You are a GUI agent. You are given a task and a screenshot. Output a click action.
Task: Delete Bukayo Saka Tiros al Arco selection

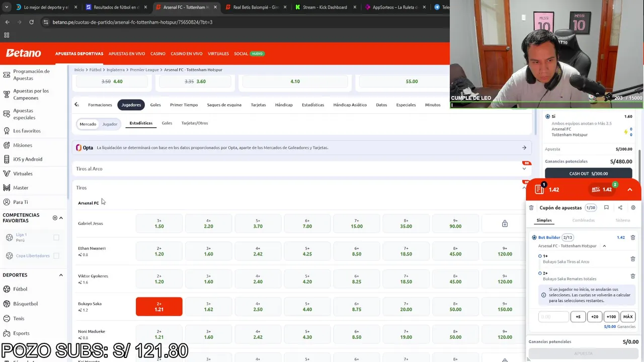click(x=633, y=259)
